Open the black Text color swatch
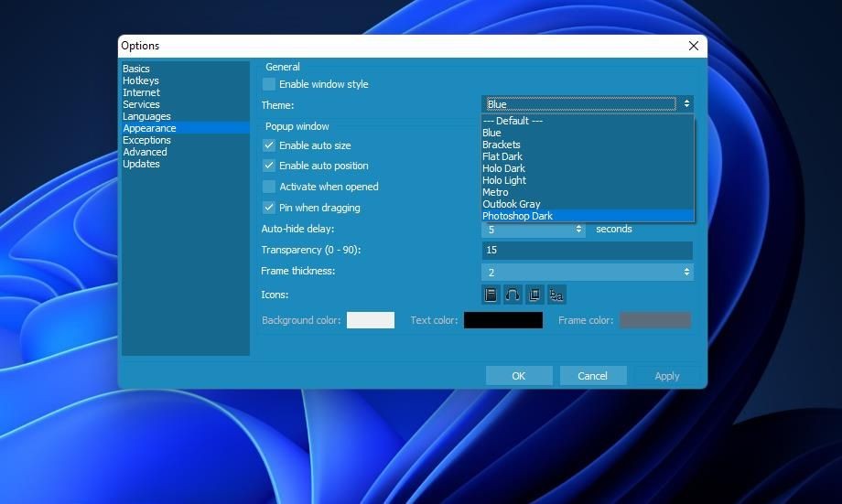Image resolution: width=842 pixels, height=504 pixels. pos(503,320)
